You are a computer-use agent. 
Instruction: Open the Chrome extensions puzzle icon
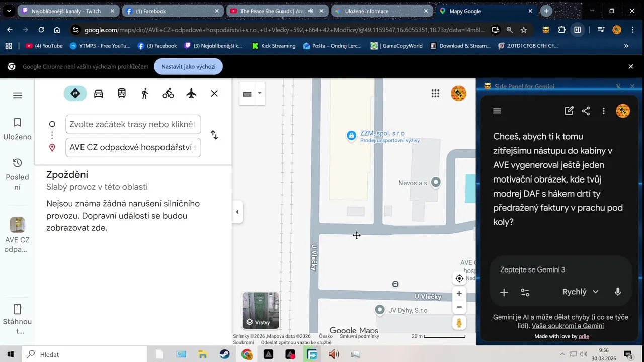562,30
